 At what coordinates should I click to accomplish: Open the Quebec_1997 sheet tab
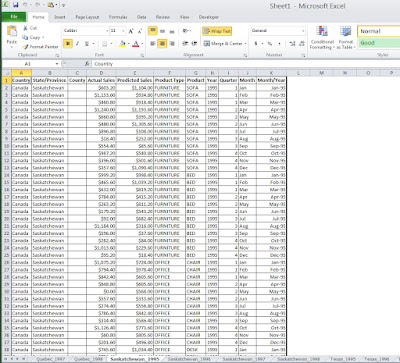coord(51,359)
